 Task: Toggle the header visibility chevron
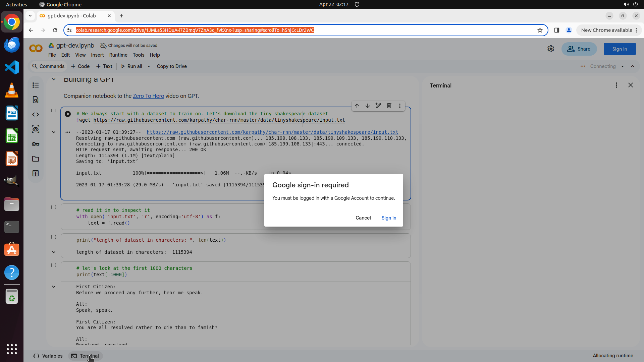(633, 66)
